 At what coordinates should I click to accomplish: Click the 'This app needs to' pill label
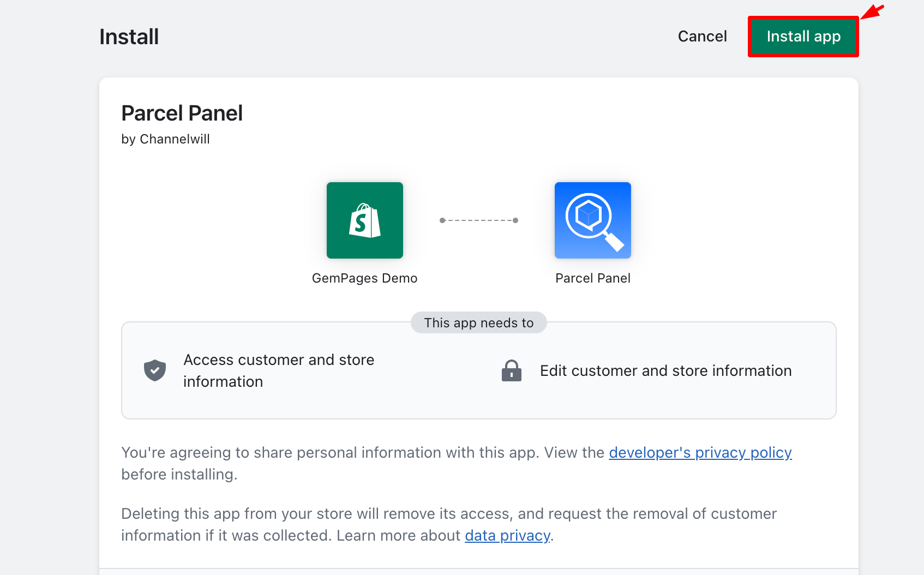(x=478, y=322)
